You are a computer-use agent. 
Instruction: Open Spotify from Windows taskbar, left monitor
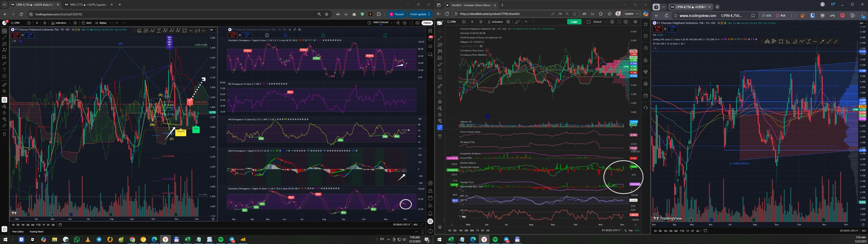[221, 240]
